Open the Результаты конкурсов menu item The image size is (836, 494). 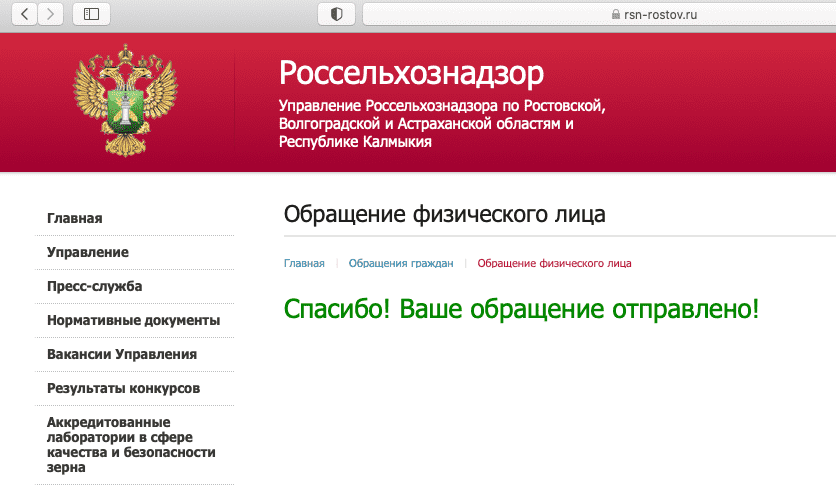point(124,388)
